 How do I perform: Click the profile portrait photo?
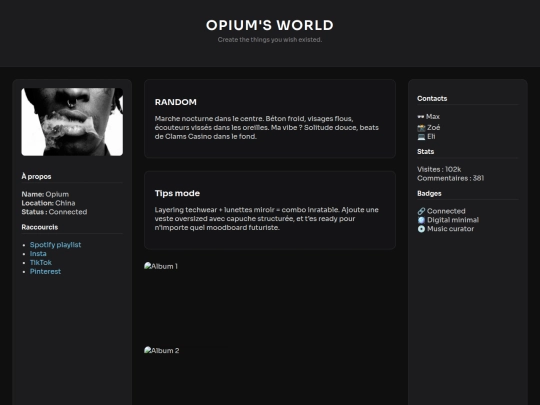coord(72,122)
